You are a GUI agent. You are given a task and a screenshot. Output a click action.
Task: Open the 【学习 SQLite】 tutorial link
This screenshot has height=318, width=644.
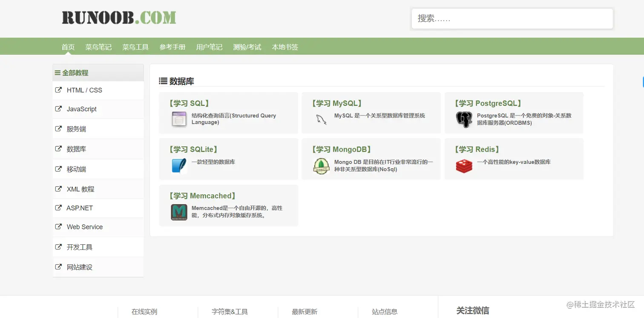pos(193,149)
